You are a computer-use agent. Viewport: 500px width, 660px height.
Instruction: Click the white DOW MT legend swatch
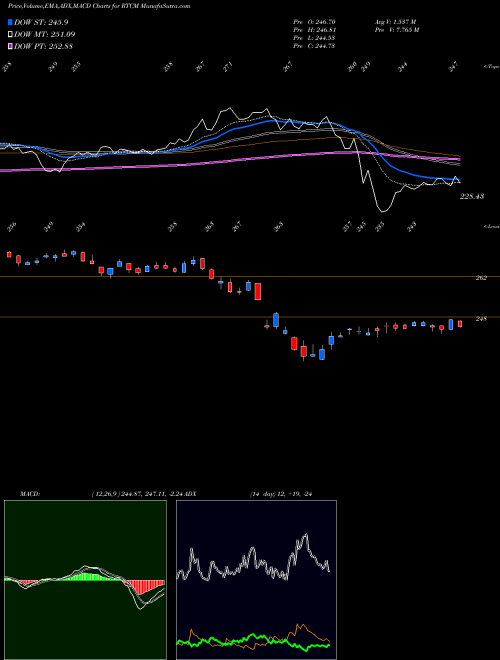point(11,35)
